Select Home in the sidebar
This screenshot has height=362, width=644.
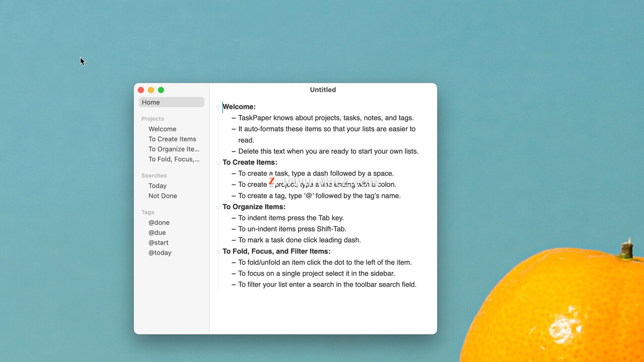click(x=171, y=102)
